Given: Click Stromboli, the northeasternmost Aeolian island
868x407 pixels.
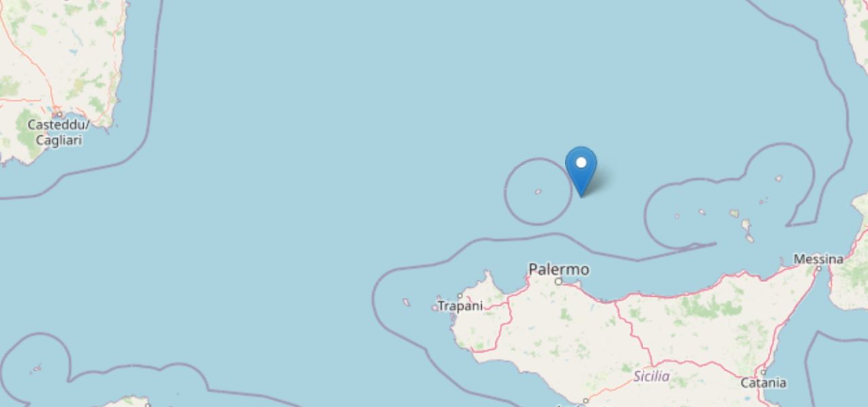Looking at the screenshot, I should (x=778, y=179).
